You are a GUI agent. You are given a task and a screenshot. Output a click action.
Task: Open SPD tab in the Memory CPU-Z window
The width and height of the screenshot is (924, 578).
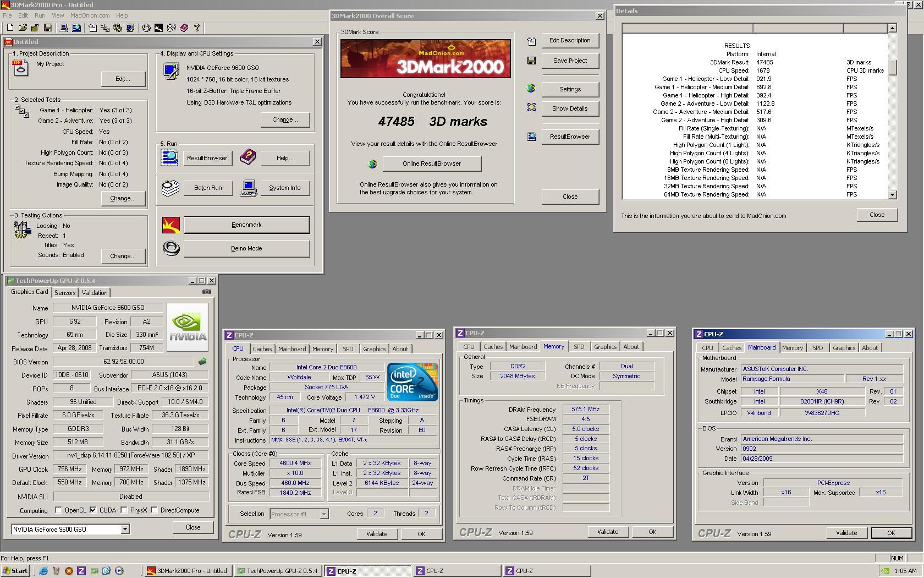[579, 347]
